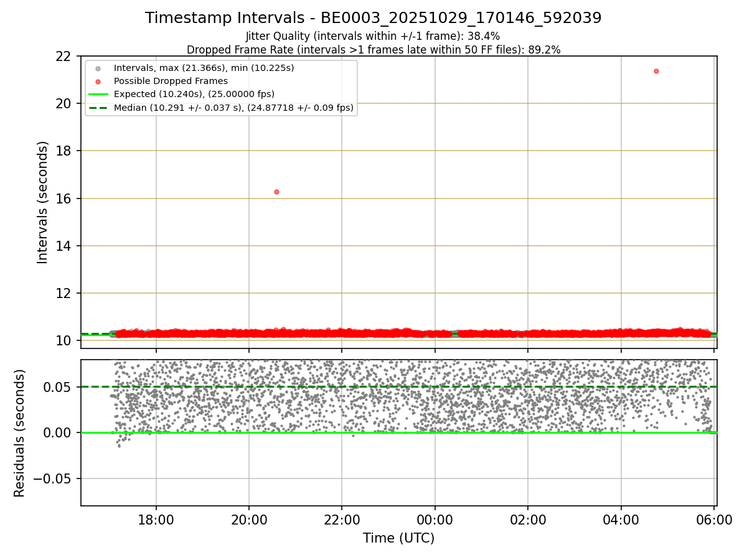Click legend entry Possible Dropped Frames
This screenshot has width=747, height=560.
coord(171,81)
